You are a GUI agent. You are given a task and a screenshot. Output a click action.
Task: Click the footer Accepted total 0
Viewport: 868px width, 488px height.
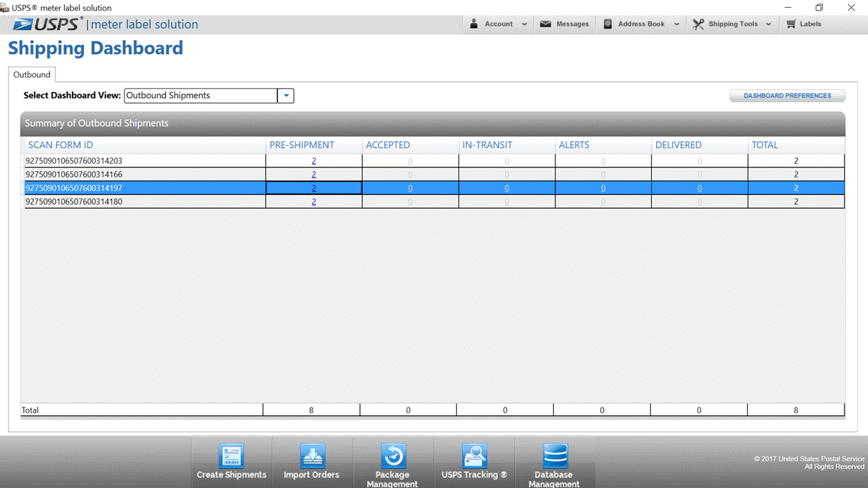click(408, 410)
